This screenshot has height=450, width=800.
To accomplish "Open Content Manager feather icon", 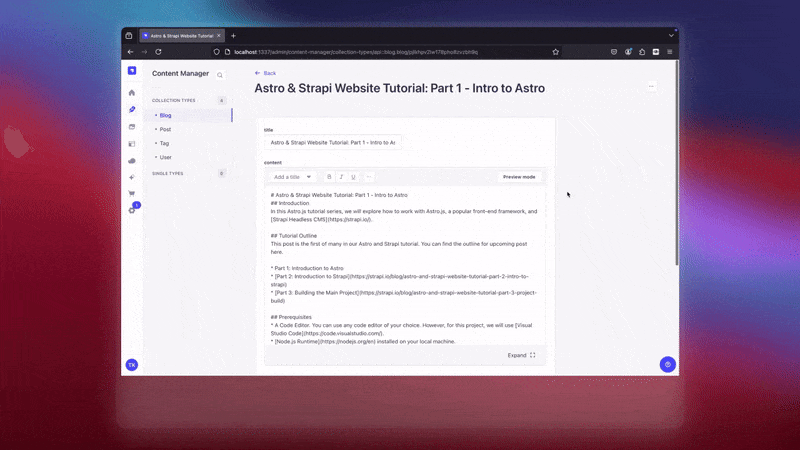I will pos(132,109).
